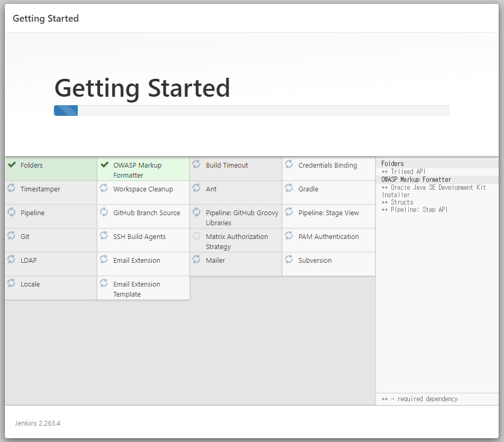This screenshot has width=504, height=442.
Task: Click the SSH Build Agents label
Action: [139, 236]
